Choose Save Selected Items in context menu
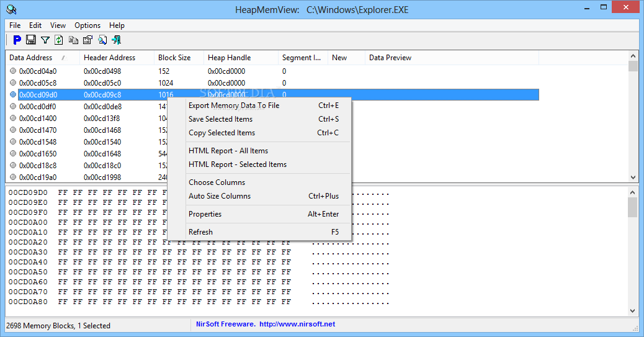644x337 pixels. coord(259,119)
